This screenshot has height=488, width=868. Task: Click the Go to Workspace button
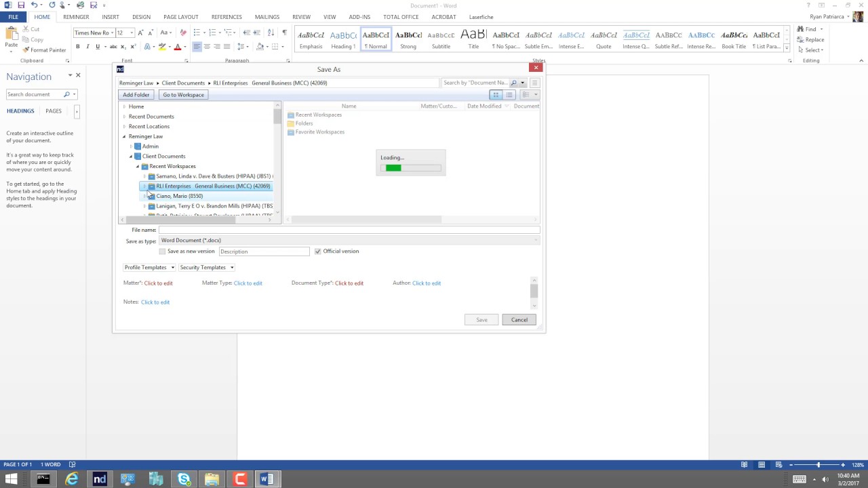183,95
